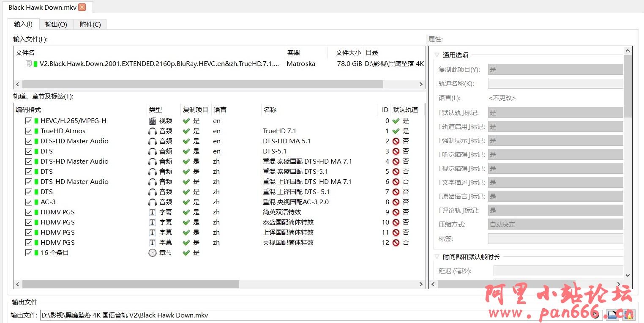Click the green copy checkmark for 上译国配 DTS- 5.1

pyautogui.click(x=186, y=192)
